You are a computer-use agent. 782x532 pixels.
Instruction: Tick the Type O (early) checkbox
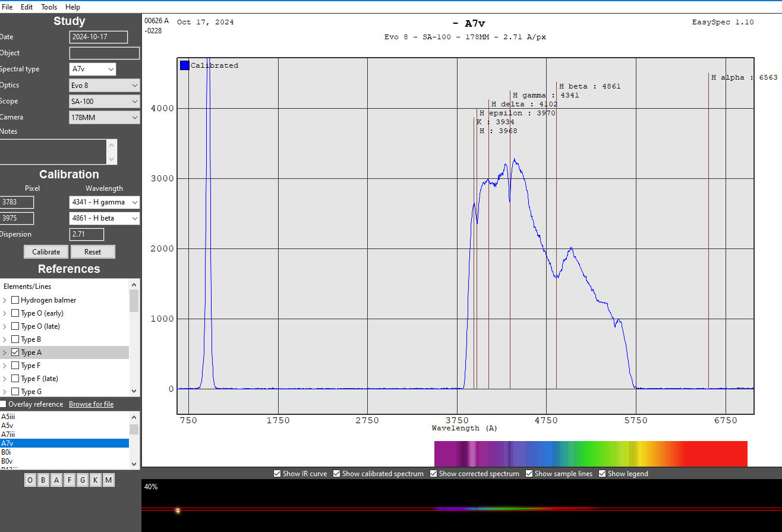click(15, 313)
